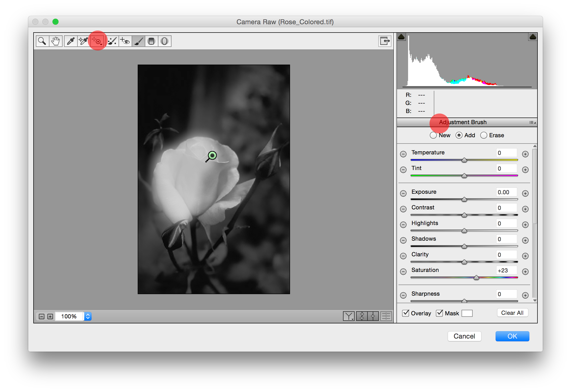
Task: Open the zoom level dropdown
Action: 88,316
